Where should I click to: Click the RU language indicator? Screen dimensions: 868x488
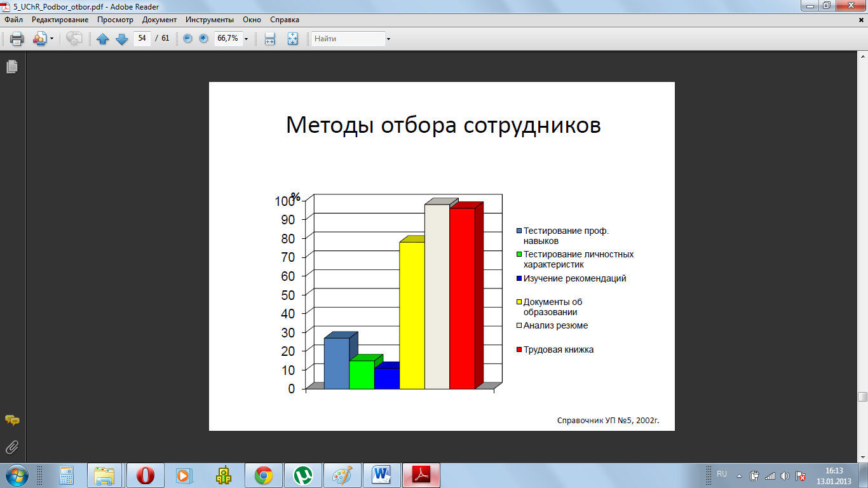point(722,475)
